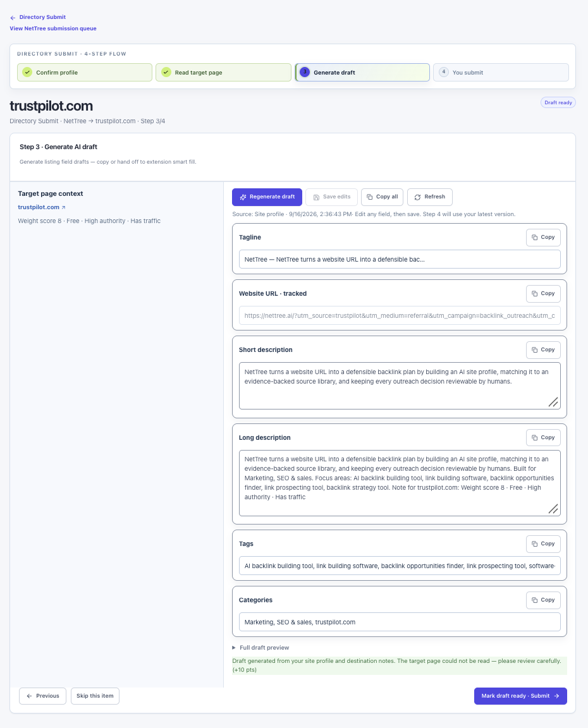Click the right arrow in Mark draft ready button
This screenshot has width=588, height=728.
556,696
